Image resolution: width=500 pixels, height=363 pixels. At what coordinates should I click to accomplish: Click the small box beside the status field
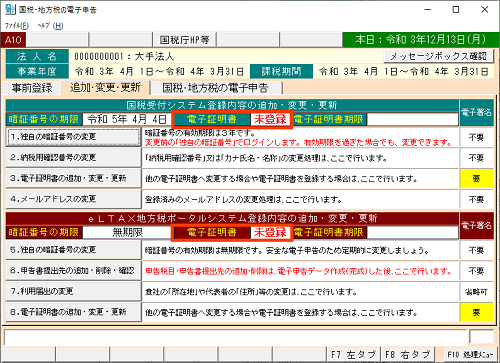tap(481, 337)
